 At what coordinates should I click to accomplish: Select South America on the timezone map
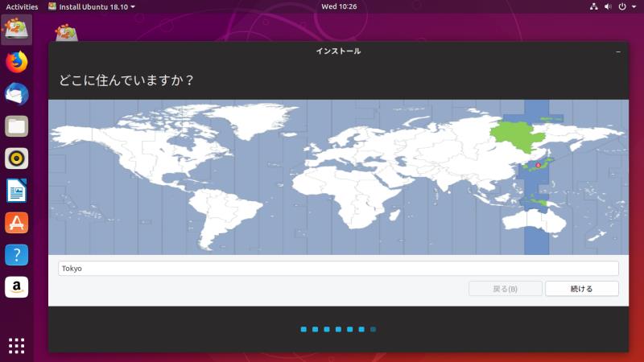(x=224, y=217)
